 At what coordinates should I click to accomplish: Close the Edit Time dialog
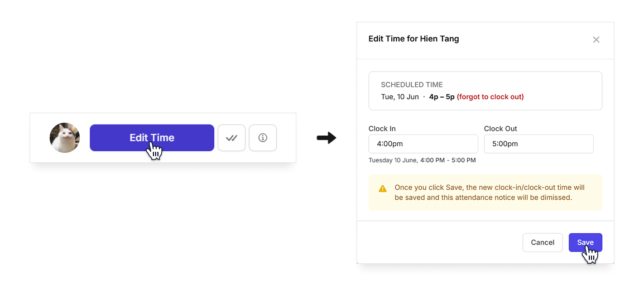click(x=596, y=40)
